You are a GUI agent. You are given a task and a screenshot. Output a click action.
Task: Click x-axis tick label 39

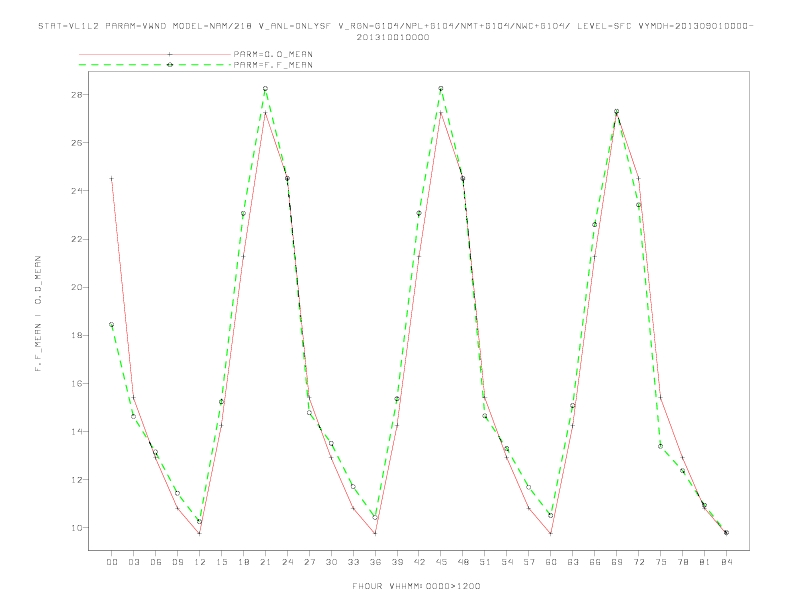tap(397, 562)
